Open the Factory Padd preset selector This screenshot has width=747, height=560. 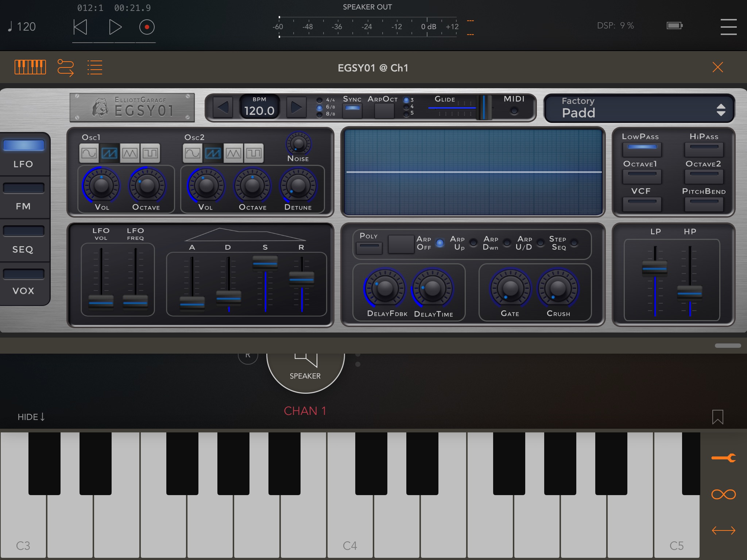[x=640, y=108]
